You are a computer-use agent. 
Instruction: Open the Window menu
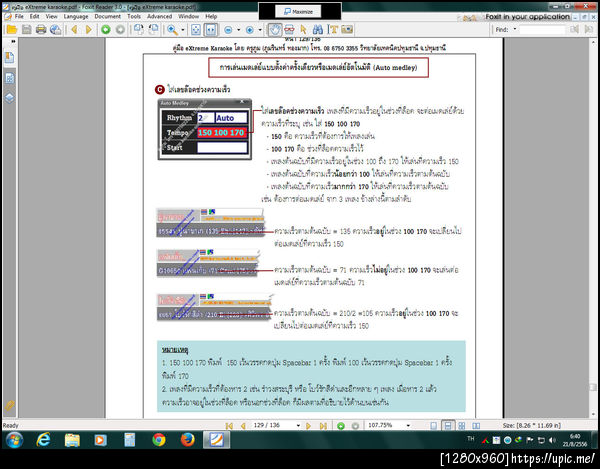click(x=188, y=16)
